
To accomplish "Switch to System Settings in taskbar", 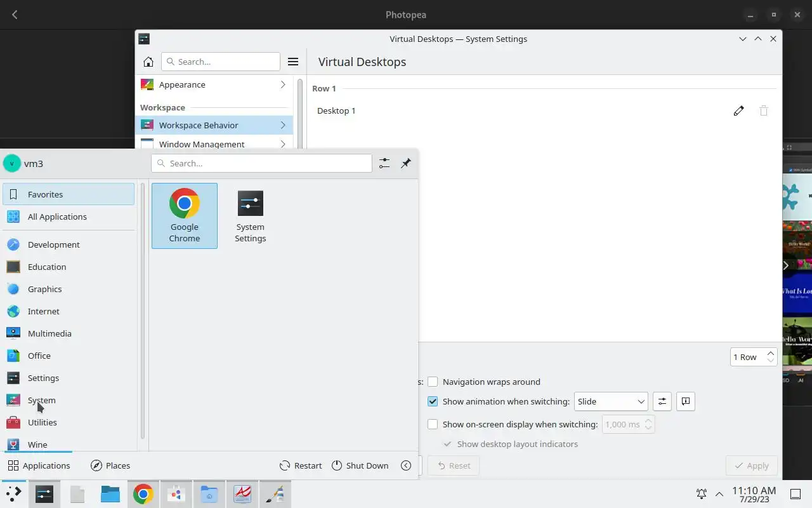I will (x=44, y=494).
